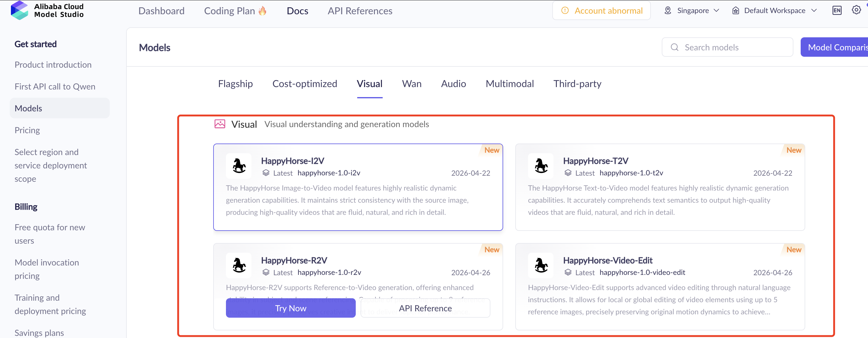This screenshot has width=868, height=338.
Task: Click the HappyHorse-Video-Edit horse icon
Action: [541, 265]
